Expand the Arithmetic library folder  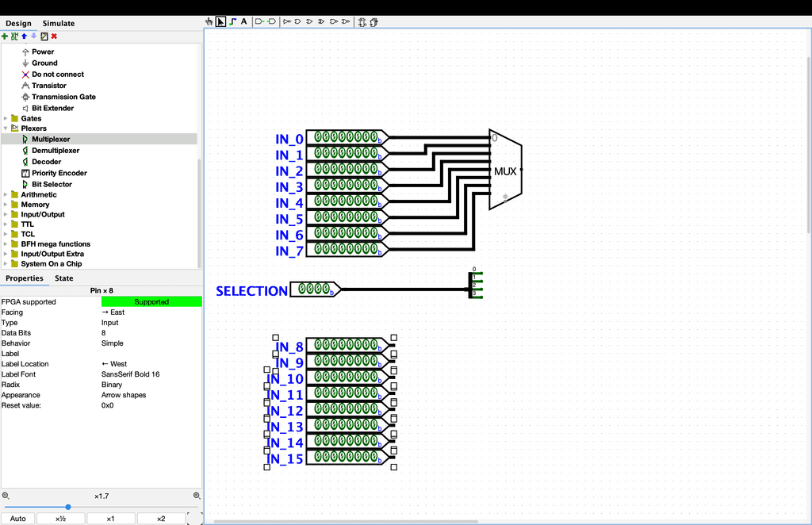pyautogui.click(x=6, y=194)
